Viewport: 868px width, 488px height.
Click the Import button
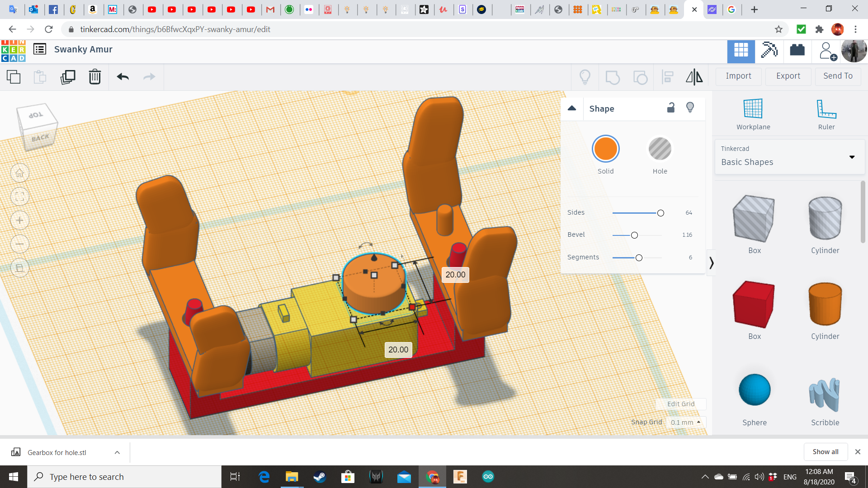[738, 76]
